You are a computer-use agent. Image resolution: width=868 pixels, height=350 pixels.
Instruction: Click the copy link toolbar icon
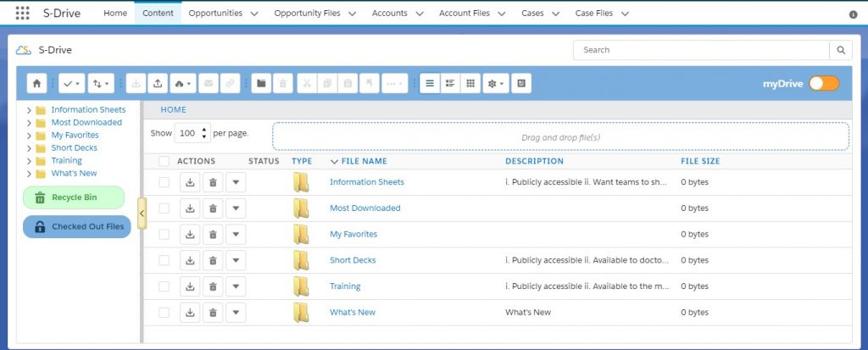click(x=230, y=84)
